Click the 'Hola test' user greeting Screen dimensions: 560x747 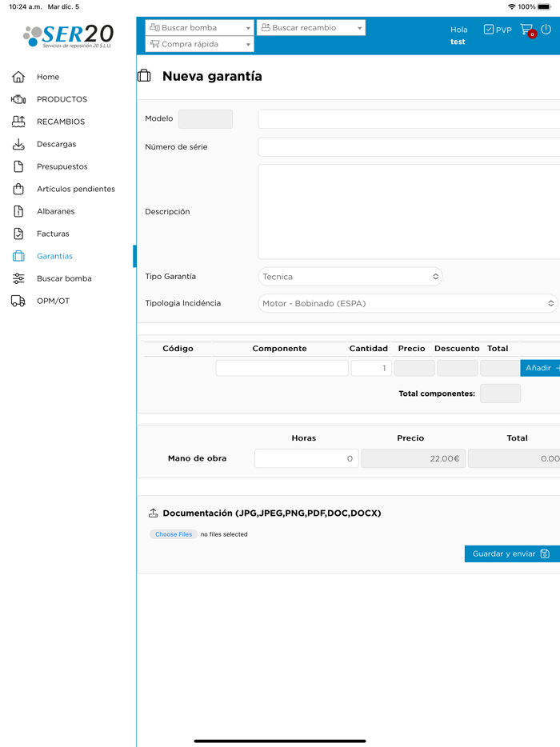coord(458,35)
